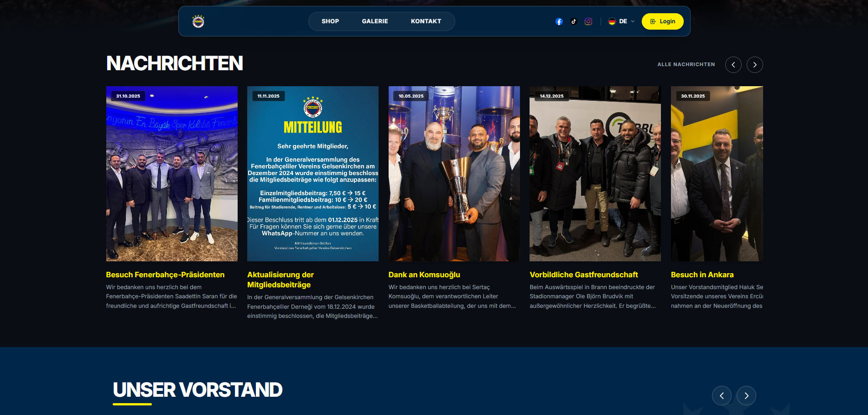Click excerpt starting 'Wir bedanken uns herzlich bei dem'
The width and height of the screenshot is (868, 415).
pyautogui.click(x=172, y=296)
